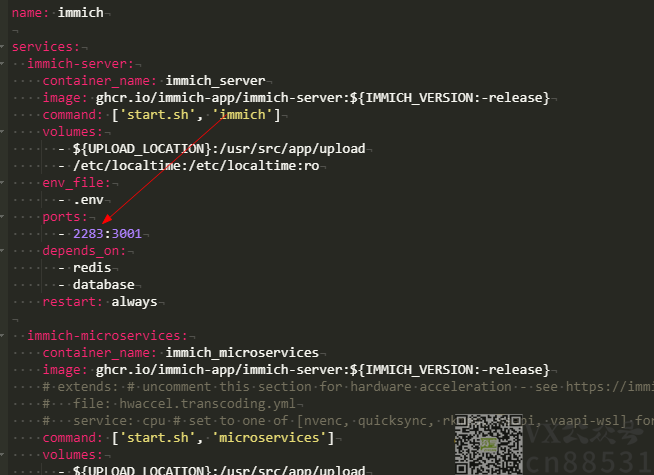Collapse the immich-server: section fold arrow
654x475 pixels.
[2, 64]
